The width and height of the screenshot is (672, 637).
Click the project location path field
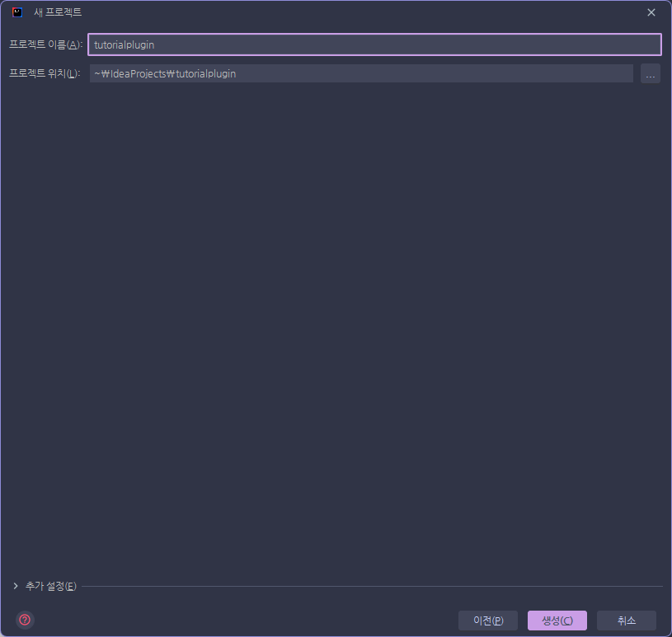click(x=361, y=73)
